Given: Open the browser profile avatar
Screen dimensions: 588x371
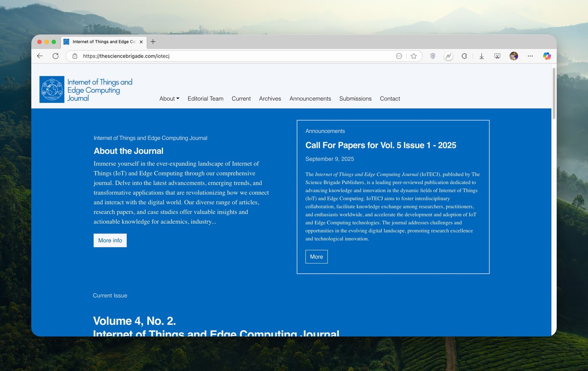Looking at the screenshot, I should coord(514,56).
